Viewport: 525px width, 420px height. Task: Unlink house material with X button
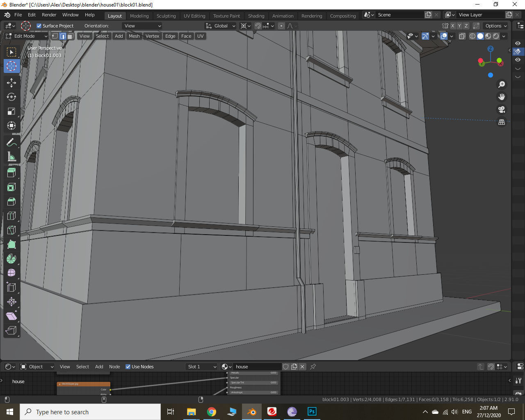pyautogui.click(x=302, y=367)
